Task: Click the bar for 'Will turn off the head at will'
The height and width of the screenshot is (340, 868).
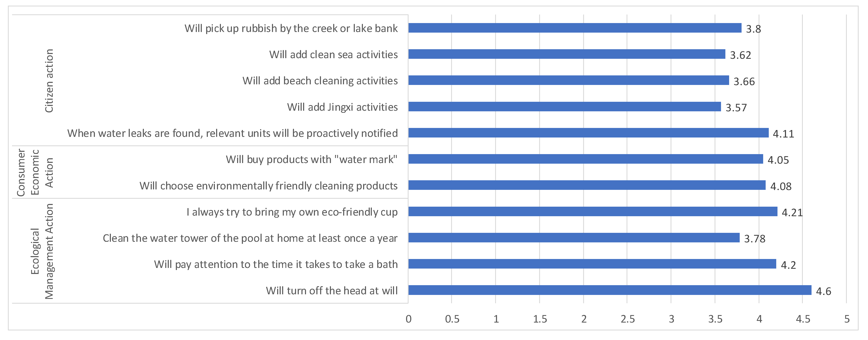Action: (x=610, y=290)
